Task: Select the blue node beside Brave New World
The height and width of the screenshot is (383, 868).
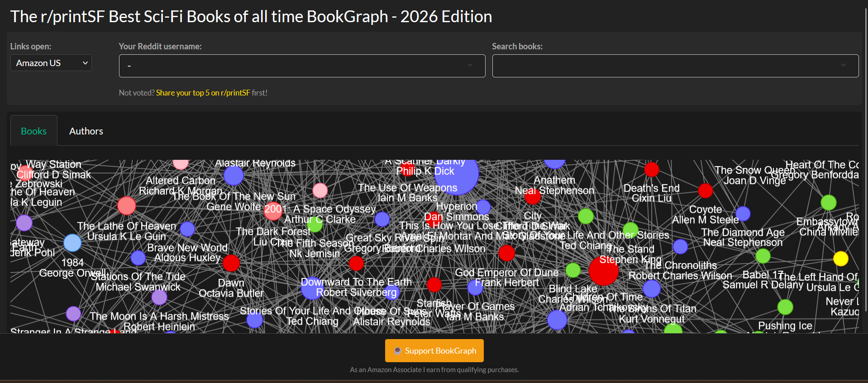Action: coord(138,258)
